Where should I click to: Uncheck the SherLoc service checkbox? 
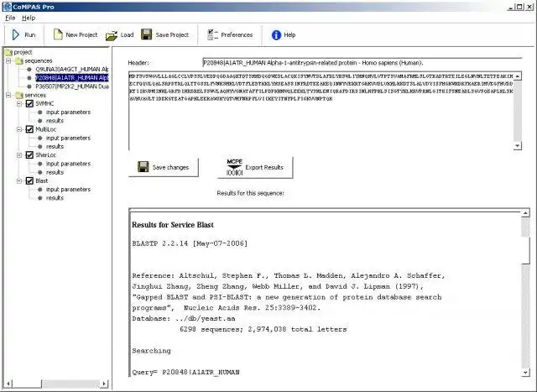pyautogui.click(x=29, y=155)
